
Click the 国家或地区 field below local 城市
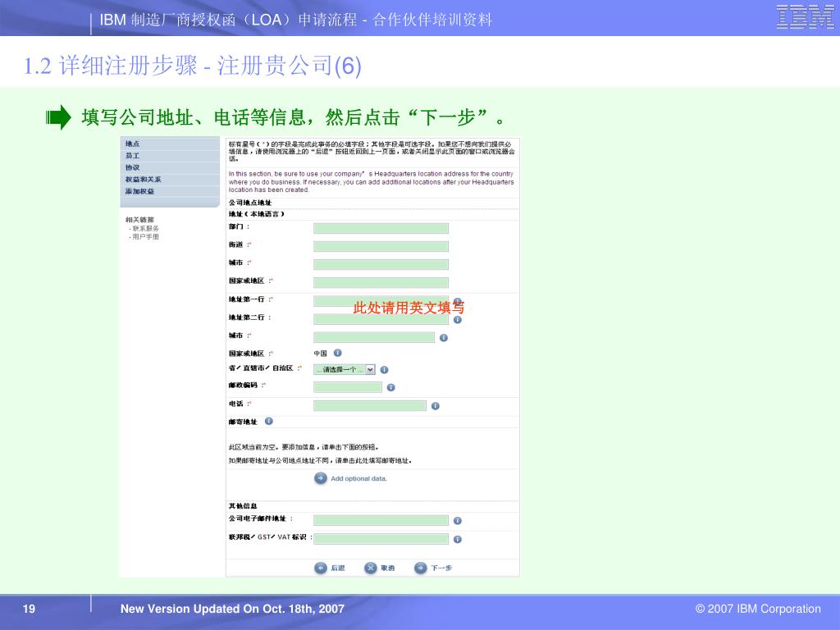pos(381,283)
